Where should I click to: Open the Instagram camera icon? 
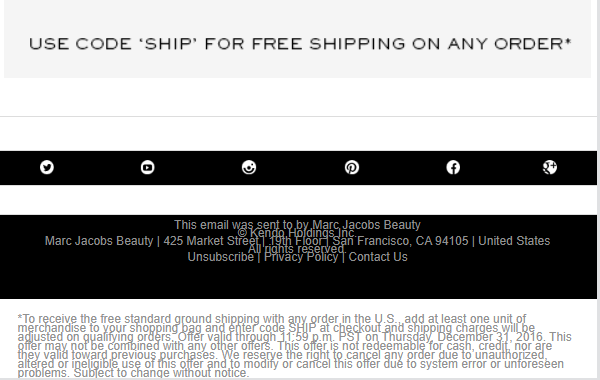249,167
